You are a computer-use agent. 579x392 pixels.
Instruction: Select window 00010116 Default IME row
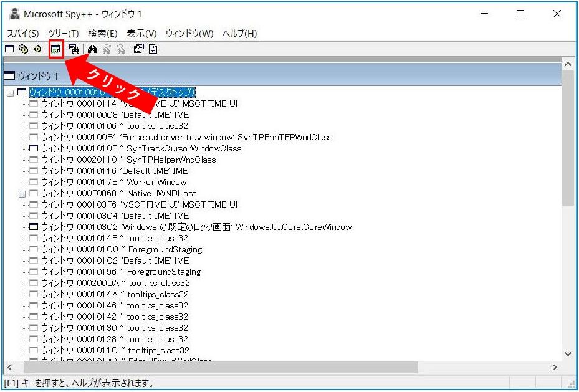(114, 171)
